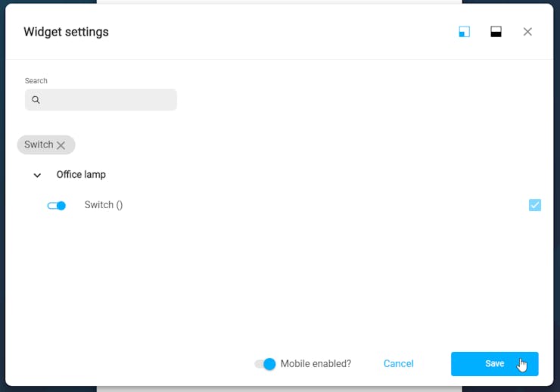
Task: Select the Office lamp device row
Action: (x=81, y=175)
